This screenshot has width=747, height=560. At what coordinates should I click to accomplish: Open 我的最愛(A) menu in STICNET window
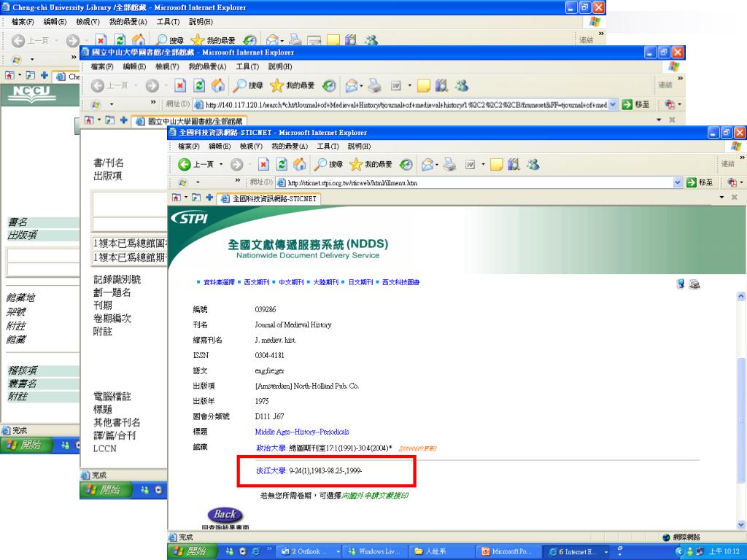[290, 146]
